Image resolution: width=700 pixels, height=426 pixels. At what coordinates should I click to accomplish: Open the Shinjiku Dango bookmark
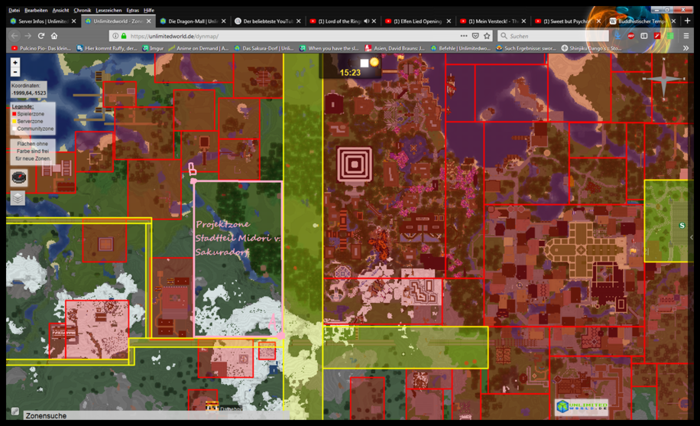click(591, 48)
